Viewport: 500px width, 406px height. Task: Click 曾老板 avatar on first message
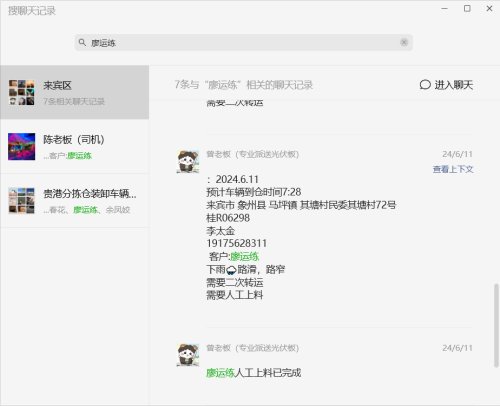(x=188, y=162)
